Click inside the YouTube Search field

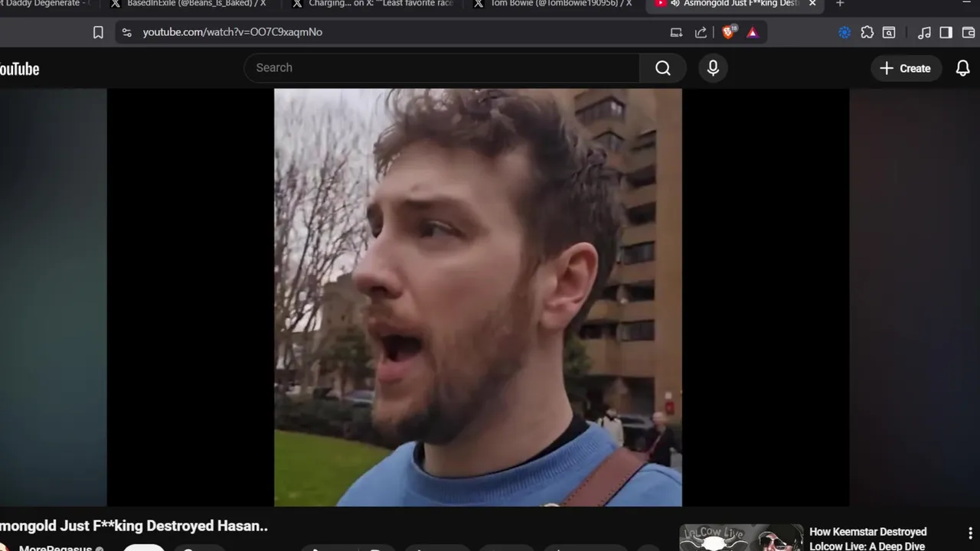tap(442, 68)
